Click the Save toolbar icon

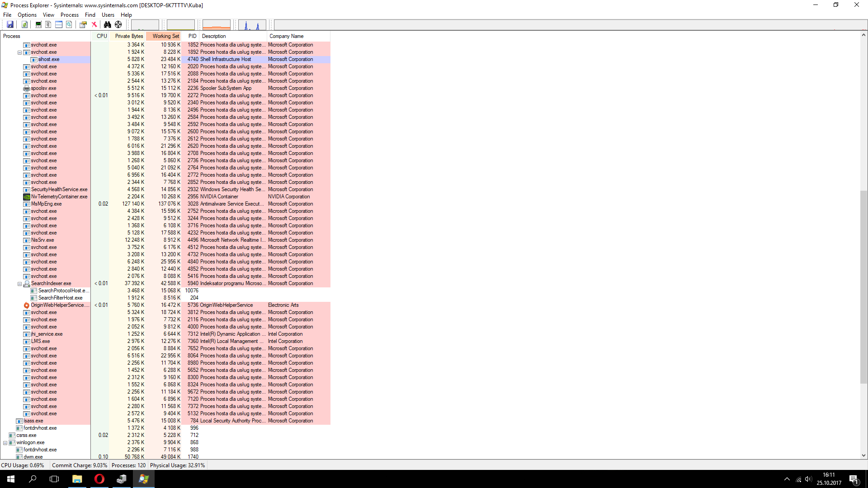(x=10, y=24)
